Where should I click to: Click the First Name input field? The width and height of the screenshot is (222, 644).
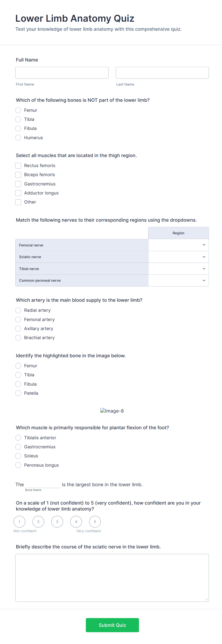pos(62,72)
